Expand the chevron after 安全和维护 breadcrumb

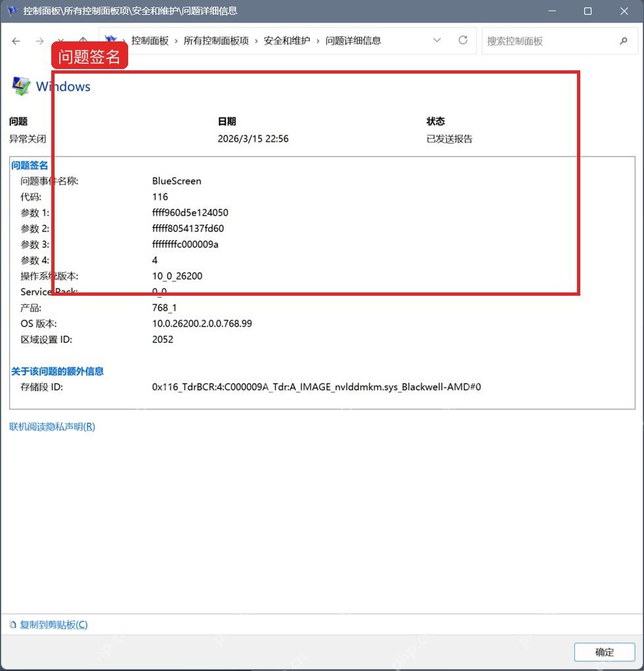318,41
